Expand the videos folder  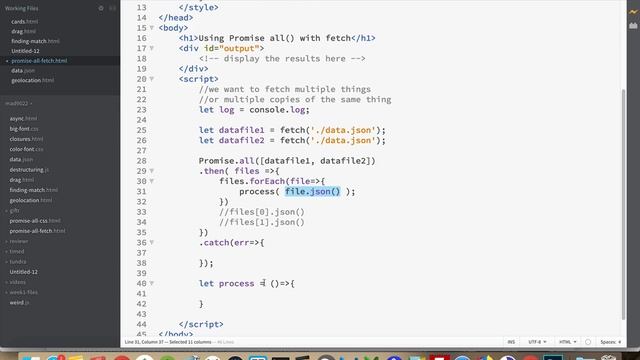coord(18,282)
